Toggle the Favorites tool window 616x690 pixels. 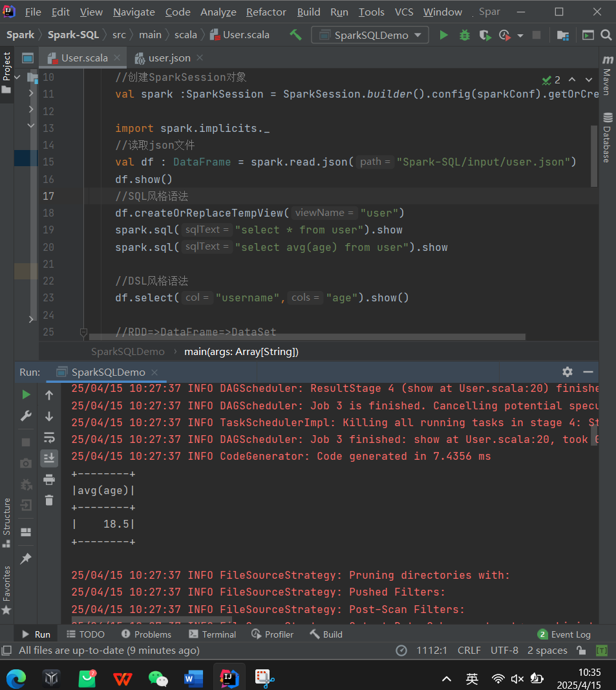(x=6, y=590)
